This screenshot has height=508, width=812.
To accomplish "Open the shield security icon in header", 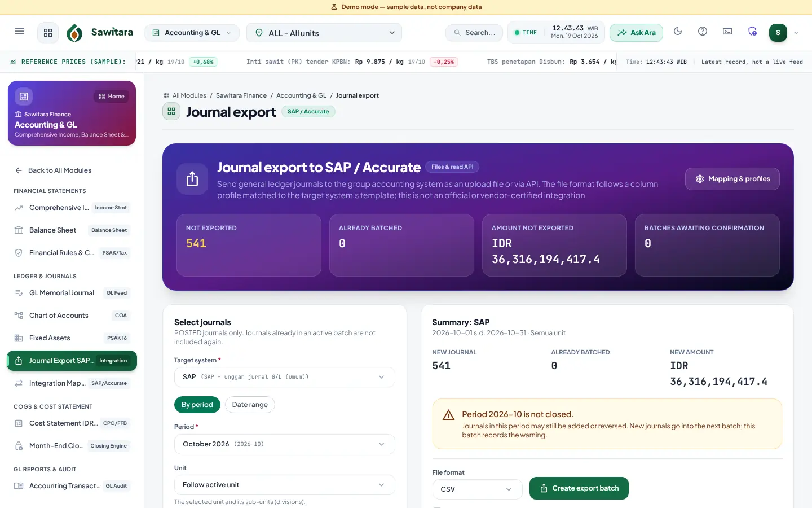I will click(x=752, y=32).
